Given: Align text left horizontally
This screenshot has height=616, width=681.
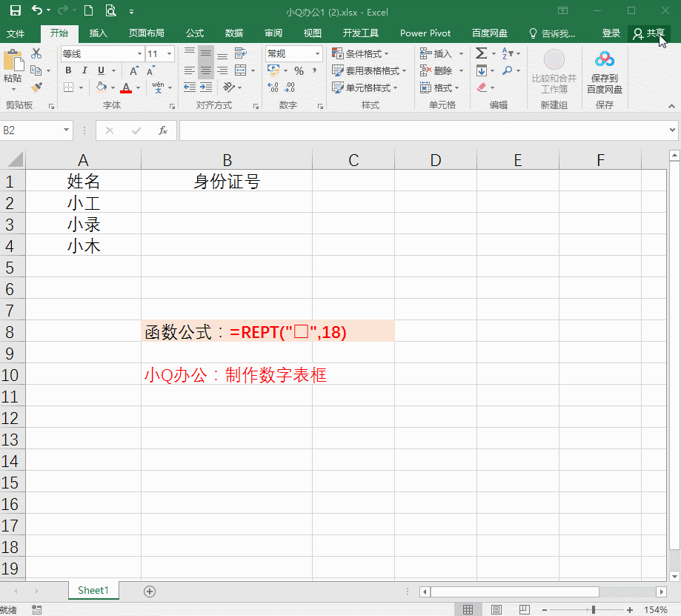Looking at the screenshot, I should pyautogui.click(x=190, y=70).
